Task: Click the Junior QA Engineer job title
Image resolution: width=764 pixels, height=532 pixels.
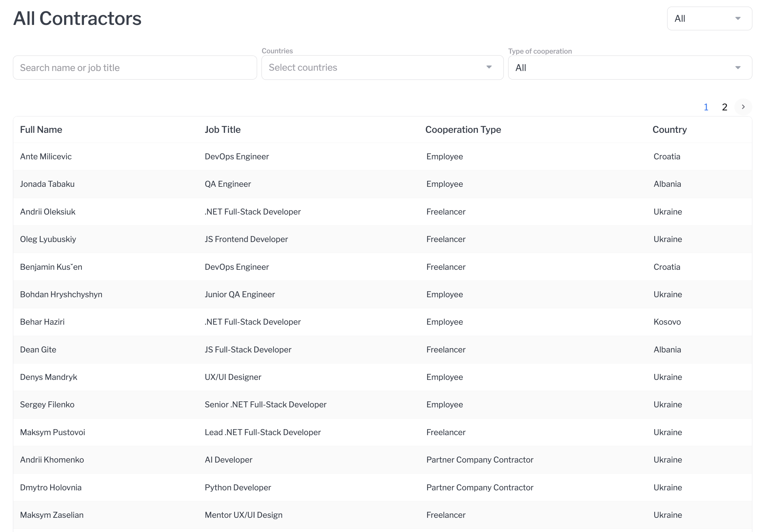Action: (240, 294)
